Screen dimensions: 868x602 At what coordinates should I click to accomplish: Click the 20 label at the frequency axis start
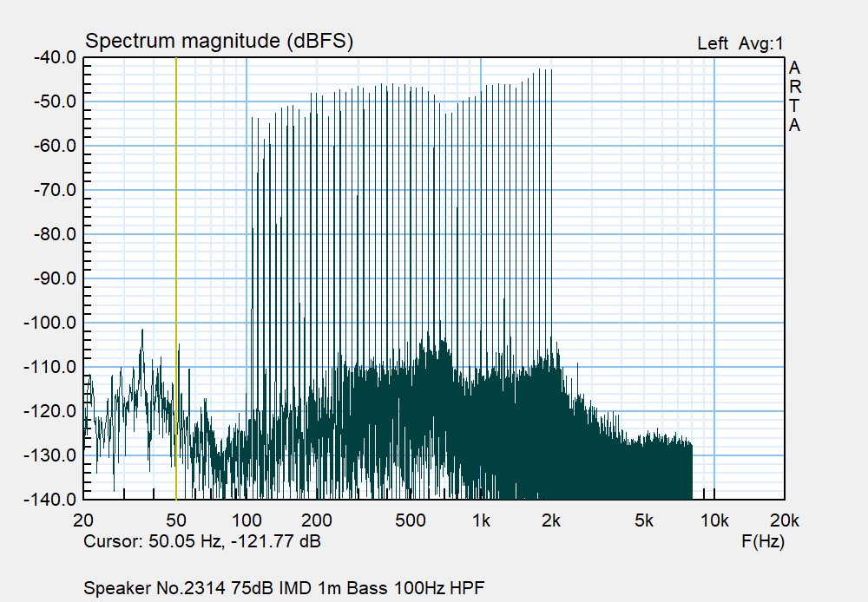(x=84, y=520)
